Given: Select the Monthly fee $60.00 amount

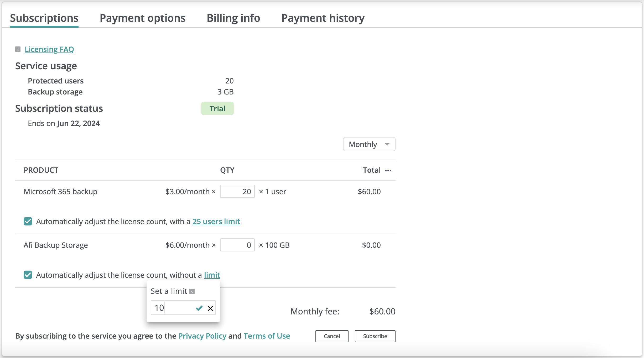Looking at the screenshot, I should (x=382, y=312).
